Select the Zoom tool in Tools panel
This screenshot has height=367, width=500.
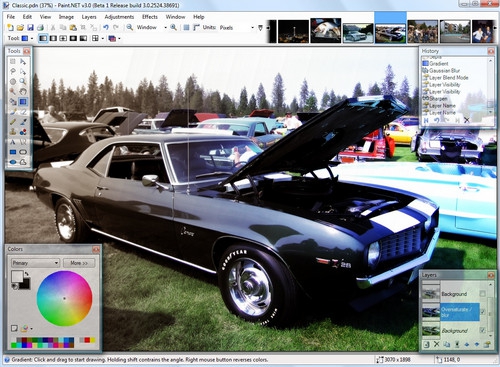tap(23, 81)
